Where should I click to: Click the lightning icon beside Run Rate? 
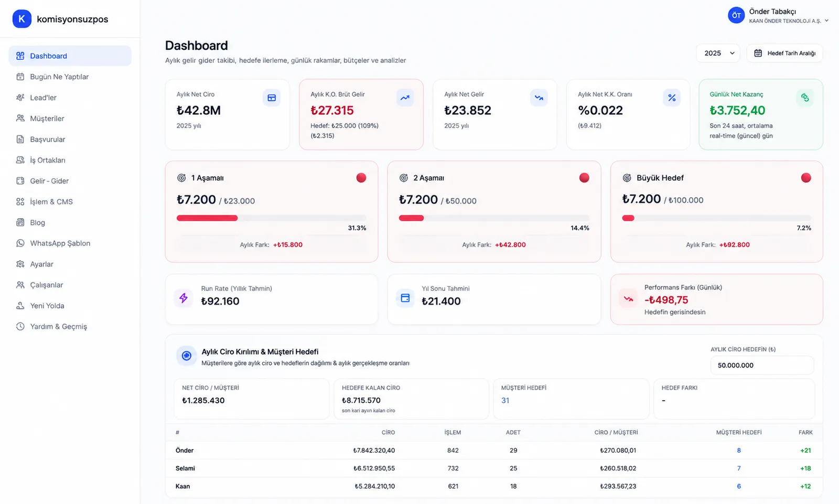pyautogui.click(x=184, y=298)
